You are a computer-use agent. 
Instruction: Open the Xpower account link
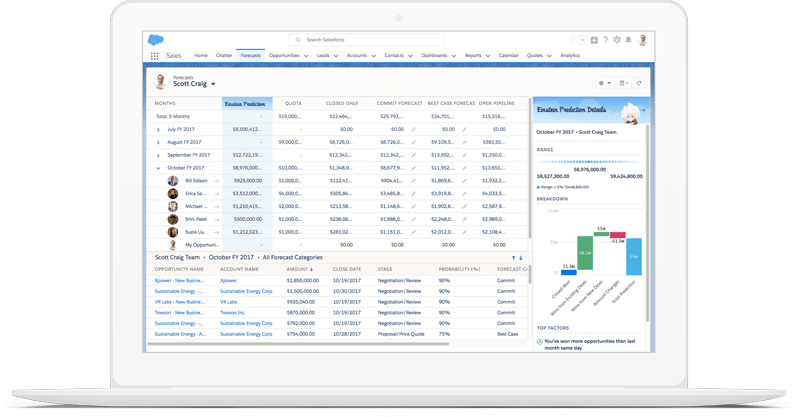tap(229, 281)
